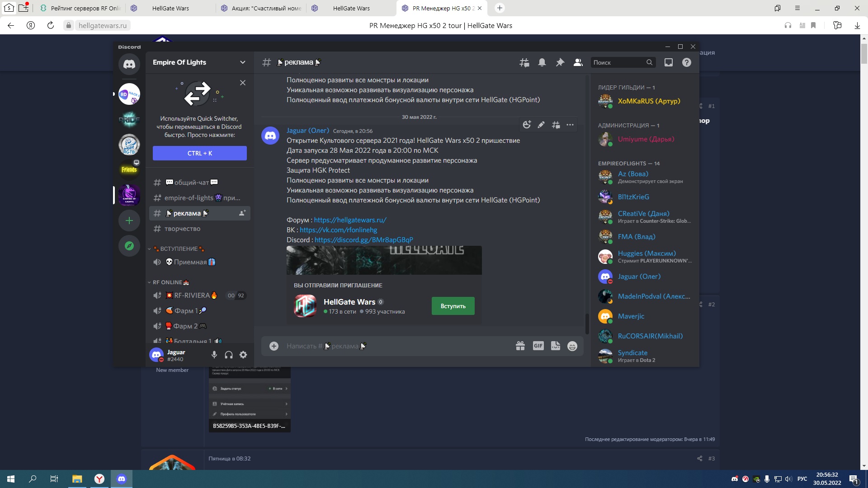Join the RF-RIVIERA voice channel
The width and height of the screenshot is (868, 488).
(x=199, y=296)
